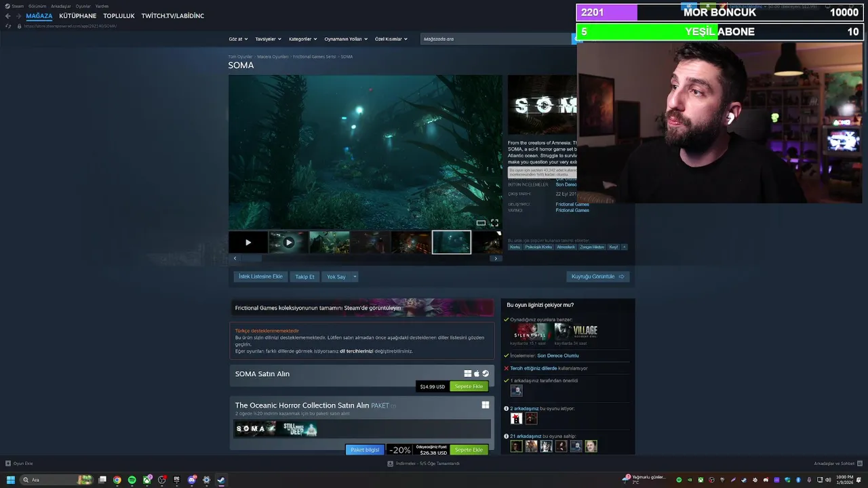Open the KÜTÜPHANE tab
The width and height of the screenshot is (868, 488).
click(x=78, y=16)
